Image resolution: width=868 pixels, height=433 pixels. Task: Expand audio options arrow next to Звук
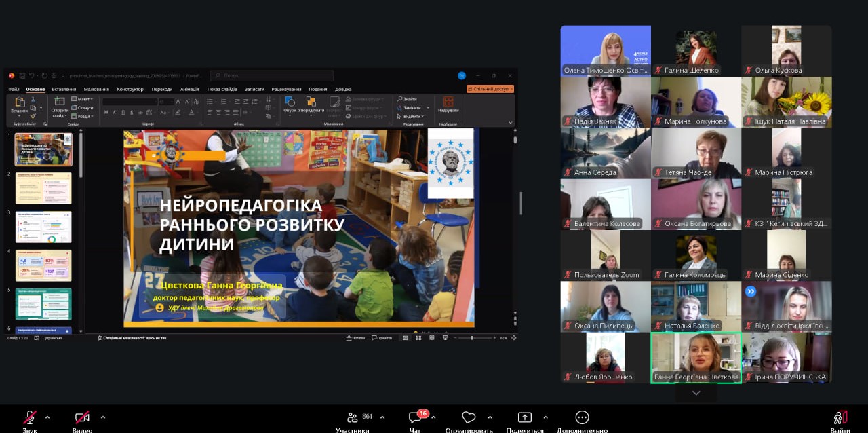click(47, 417)
